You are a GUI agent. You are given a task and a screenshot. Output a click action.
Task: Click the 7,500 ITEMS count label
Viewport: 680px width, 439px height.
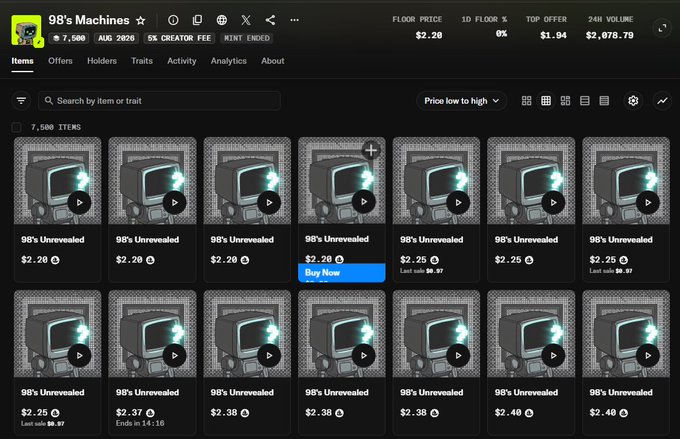(x=56, y=127)
